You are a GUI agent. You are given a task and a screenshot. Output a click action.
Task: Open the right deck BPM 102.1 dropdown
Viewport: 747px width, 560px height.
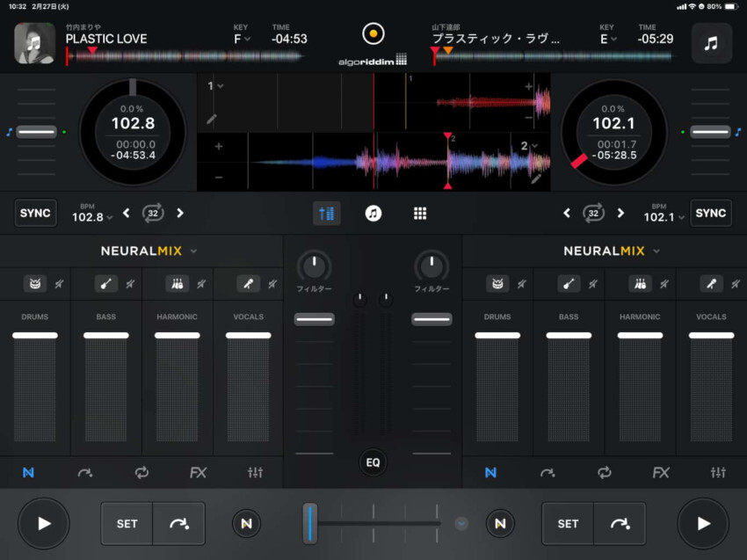[663, 216]
